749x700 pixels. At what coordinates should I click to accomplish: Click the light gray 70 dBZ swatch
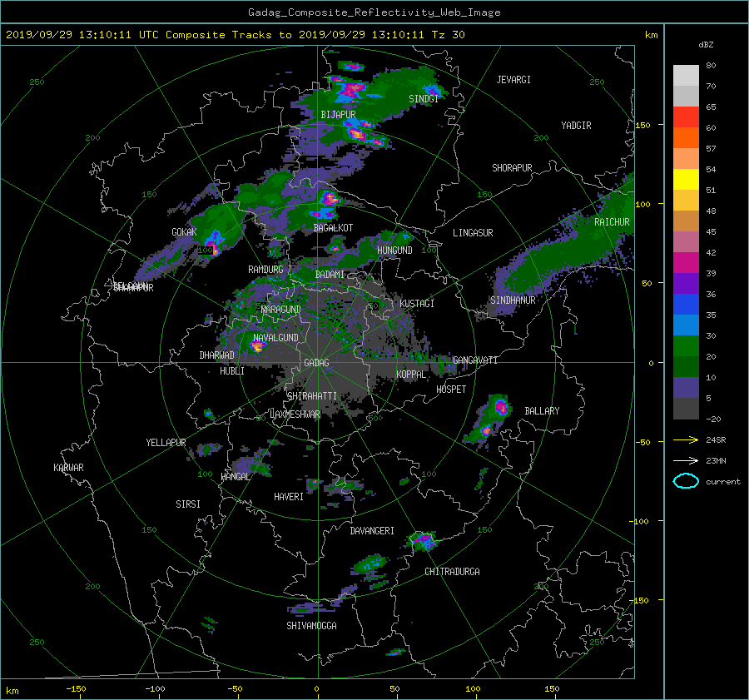pyautogui.click(x=686, y=76)
